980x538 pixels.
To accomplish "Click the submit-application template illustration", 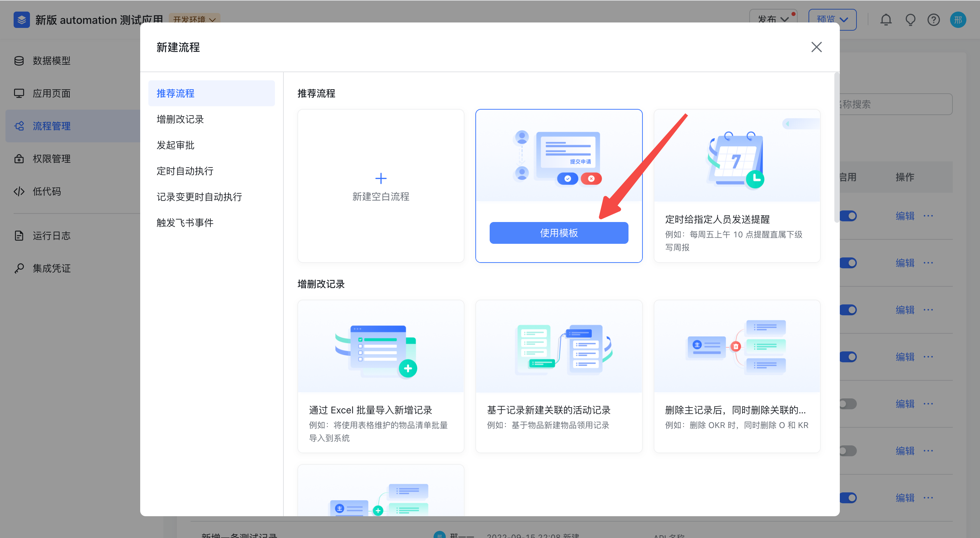I will [559, 156].
